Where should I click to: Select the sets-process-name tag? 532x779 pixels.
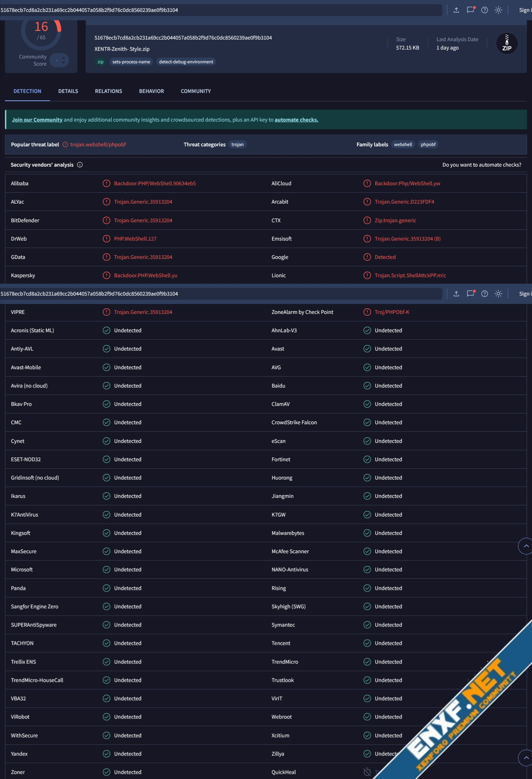click(131, 62)
